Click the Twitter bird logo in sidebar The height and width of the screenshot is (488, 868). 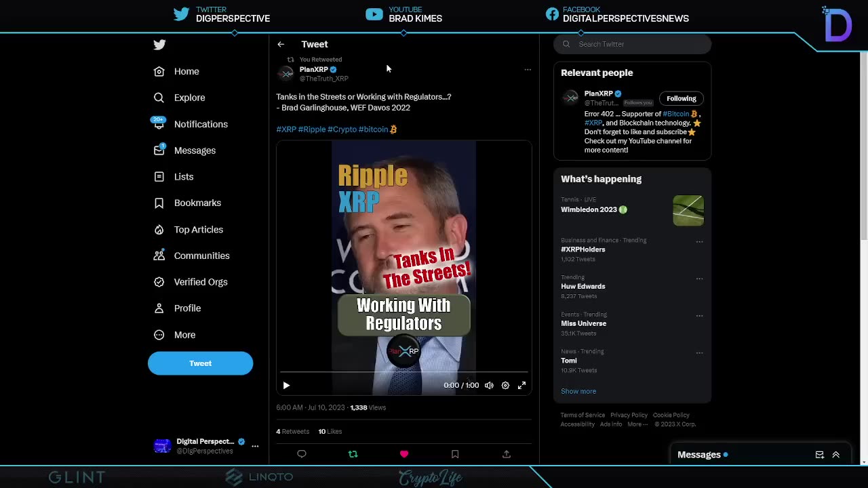tap(159, 45)
